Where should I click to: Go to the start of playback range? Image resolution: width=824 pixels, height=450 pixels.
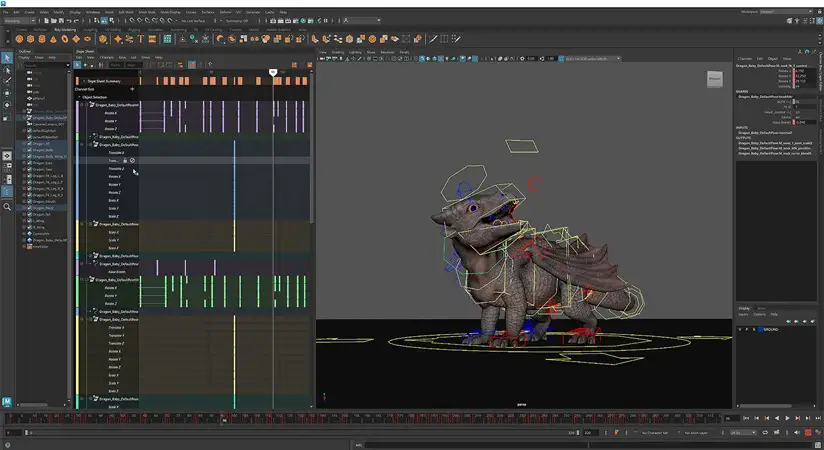tap(746, 418)
